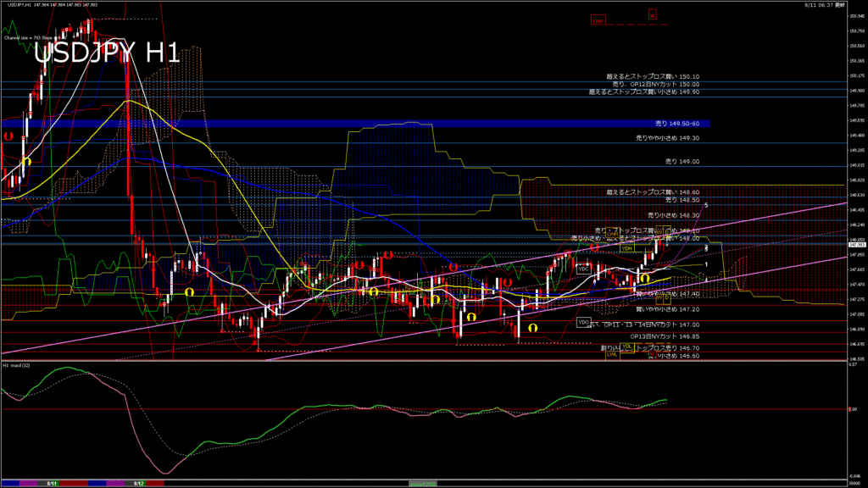The height and width of the screenshot is (488, 868).
Task: Click the 8/12 date marker on timeline
Action: pos(136,484)
